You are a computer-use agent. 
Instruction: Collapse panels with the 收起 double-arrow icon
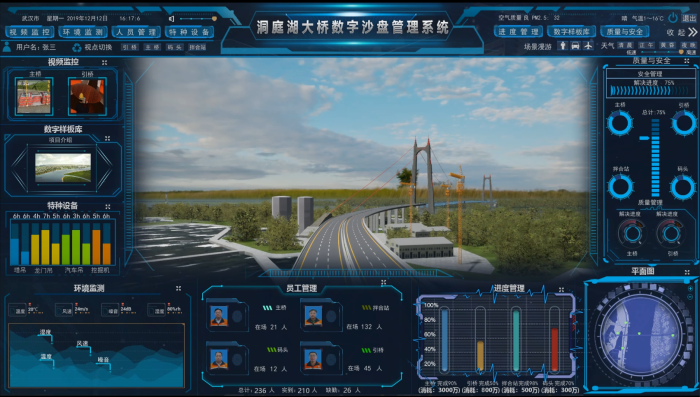[692, 32]
